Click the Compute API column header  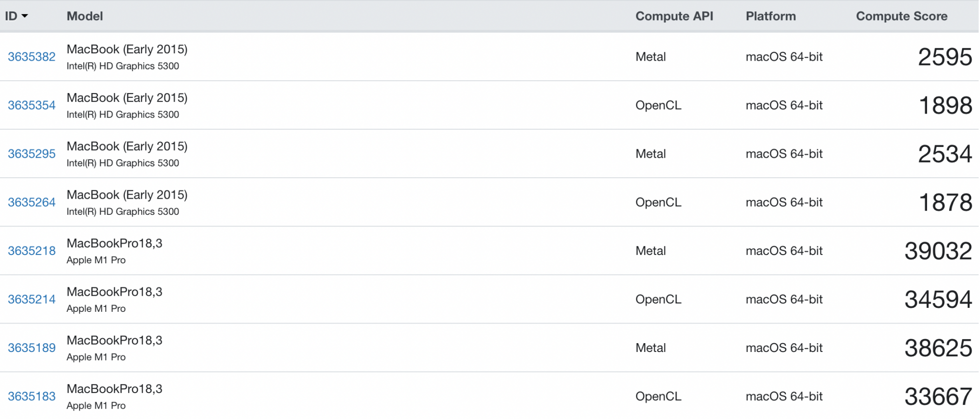click(x=674, y=16)
